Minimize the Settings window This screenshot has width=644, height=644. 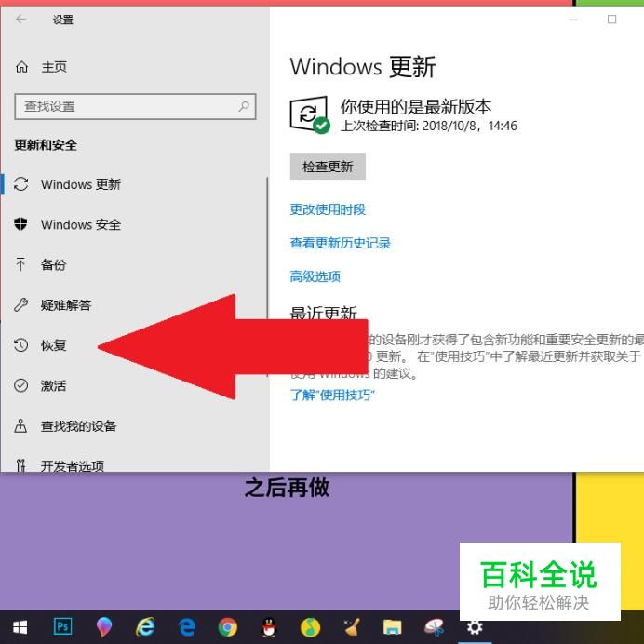pyautogui.click(x=573, y=20)
